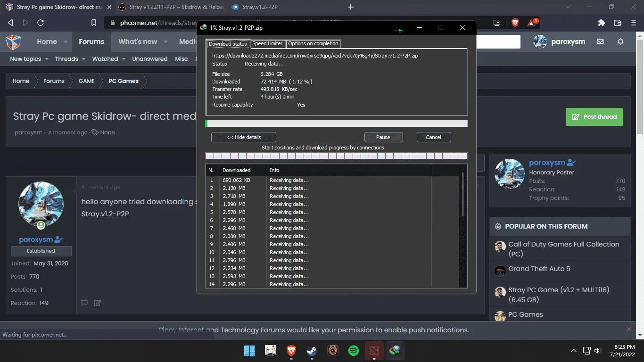The width and height of the screenshot is (644, 362).
Task: Click the GAME breadcrumb link
Action: [87, 81]
